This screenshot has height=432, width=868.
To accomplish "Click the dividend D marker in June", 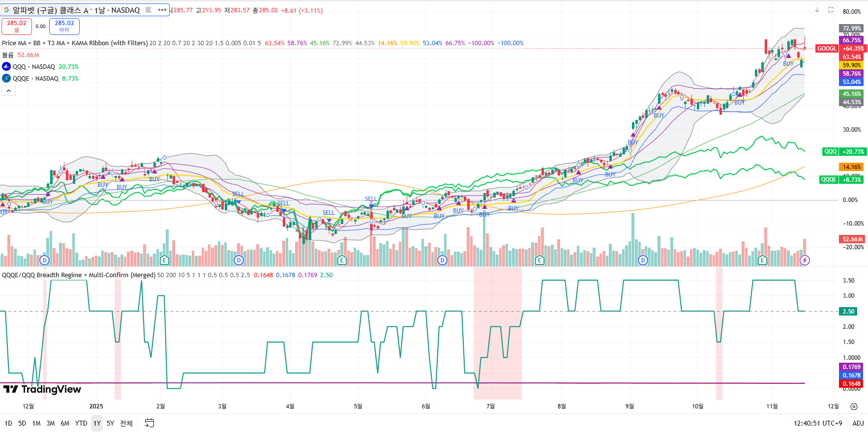I will [x=442, y=260].
